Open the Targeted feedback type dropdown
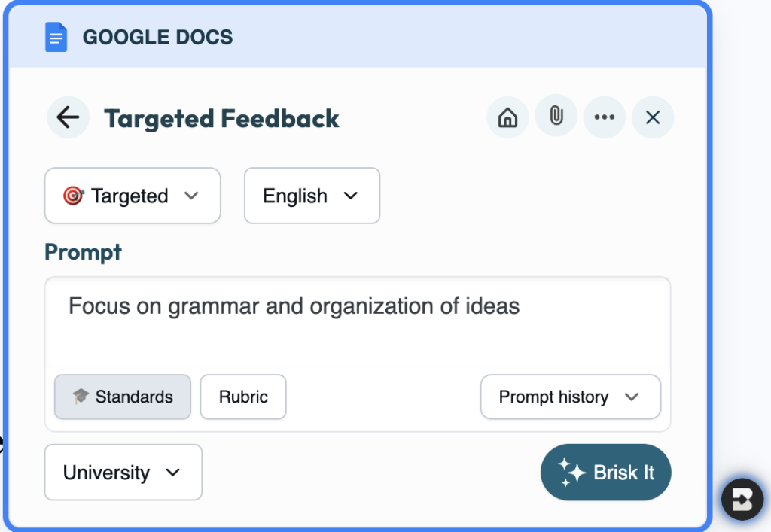 [x=133, y=196]
